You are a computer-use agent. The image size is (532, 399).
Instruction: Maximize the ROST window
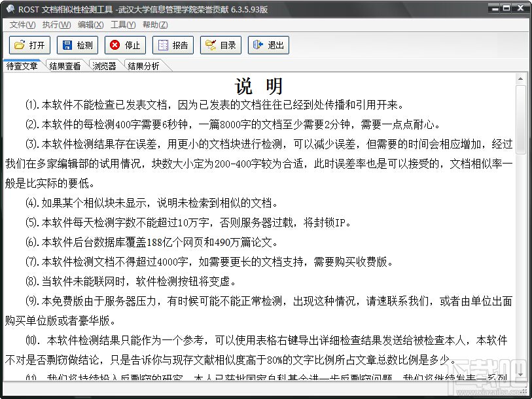tap(506, 9)
